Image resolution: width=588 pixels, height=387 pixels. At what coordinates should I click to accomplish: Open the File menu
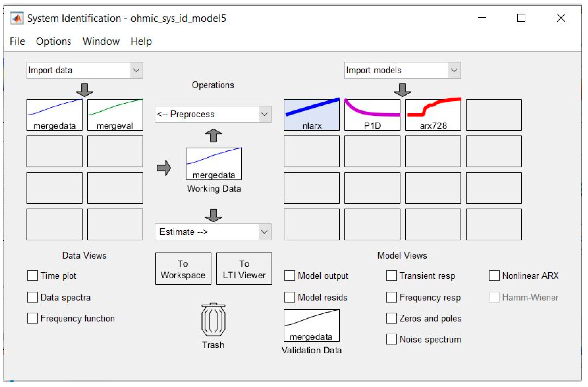17,41
